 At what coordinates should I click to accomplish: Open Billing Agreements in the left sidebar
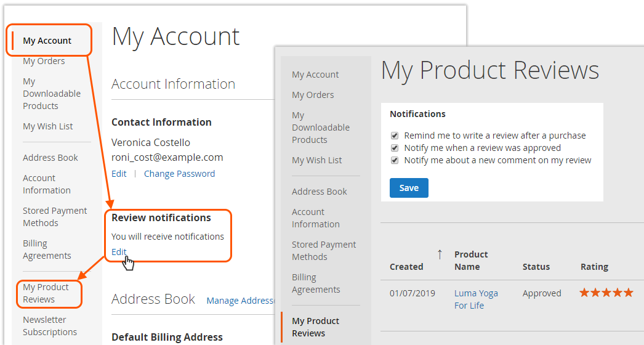(x=47, y=249)
